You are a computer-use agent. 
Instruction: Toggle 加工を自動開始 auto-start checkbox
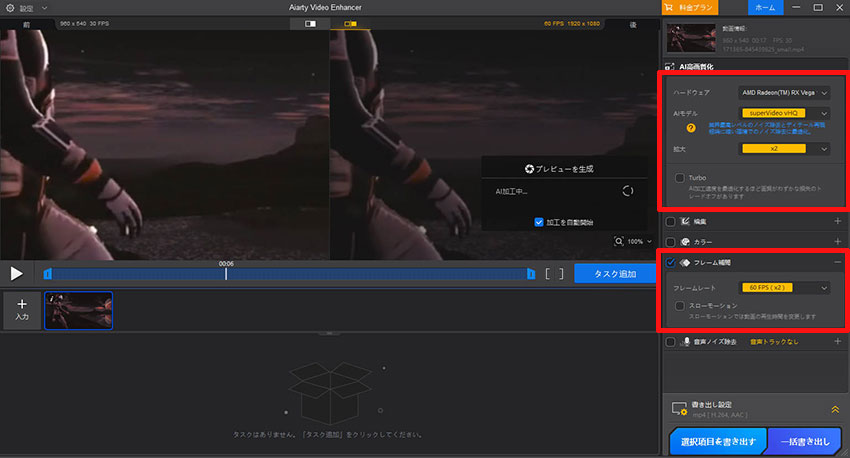click(x=538, y=222)
